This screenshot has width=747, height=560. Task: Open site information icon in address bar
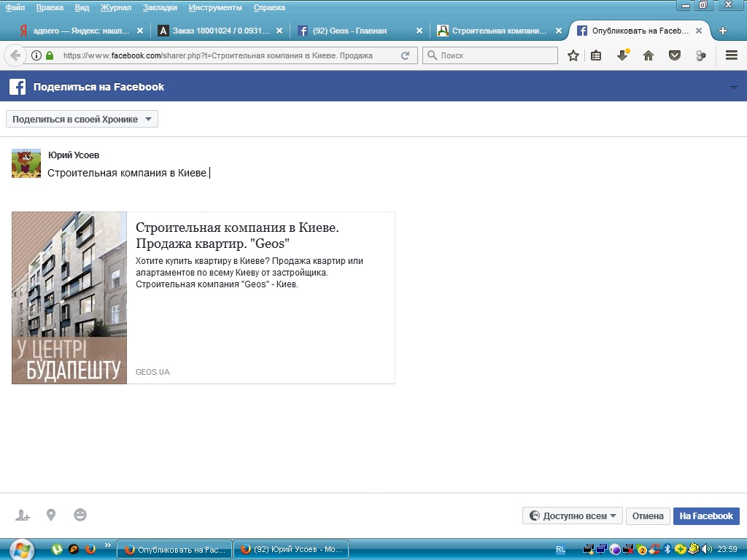pyautogui.click(x=36, y=55)
